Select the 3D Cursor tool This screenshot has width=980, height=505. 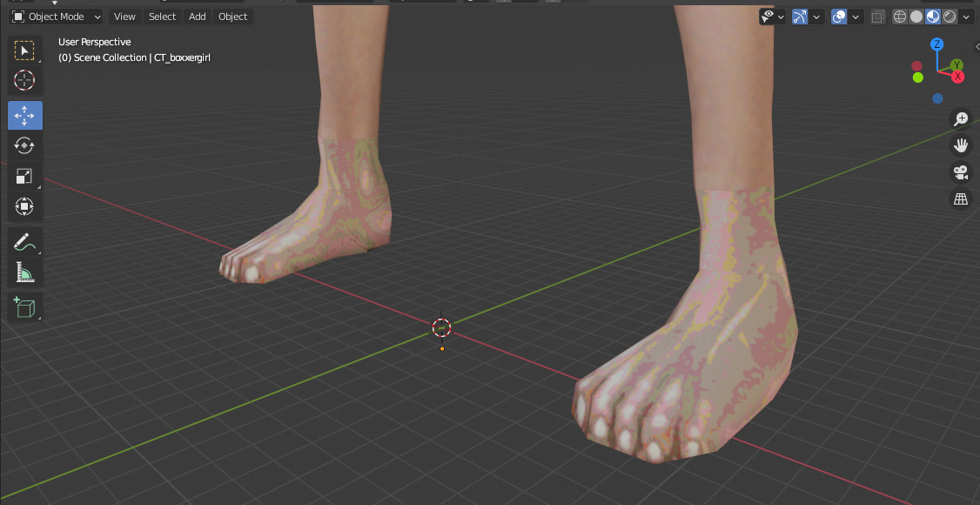tap(24, 80)
